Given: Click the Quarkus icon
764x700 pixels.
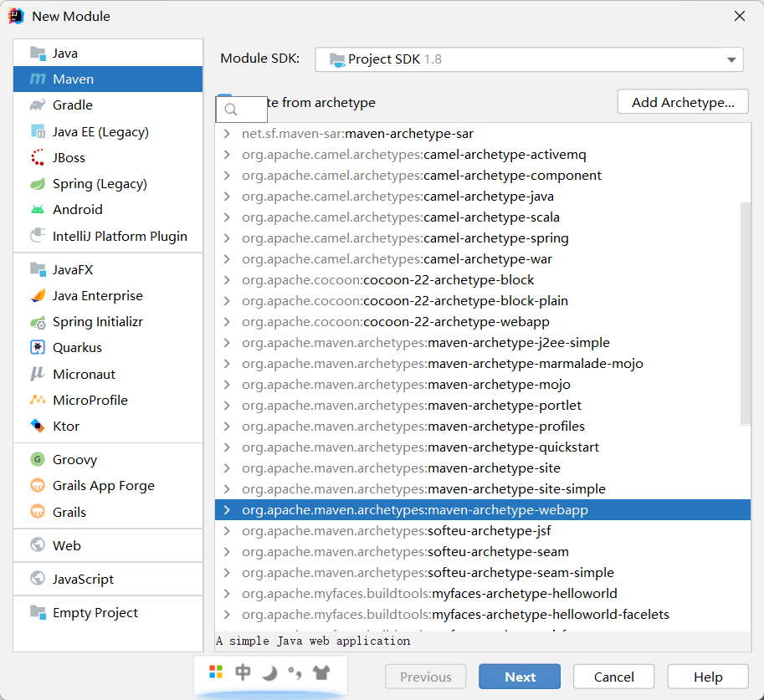Looking at the screenshot, I should tap(38, 347).
